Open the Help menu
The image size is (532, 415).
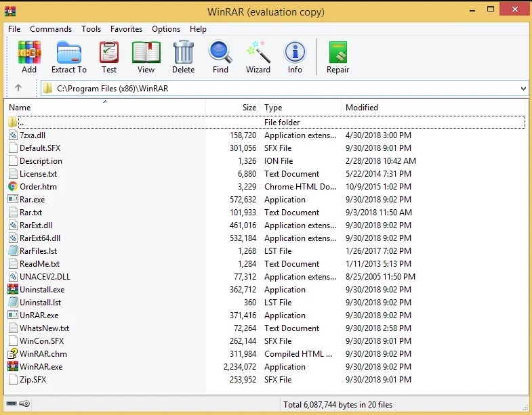point(198,29)
